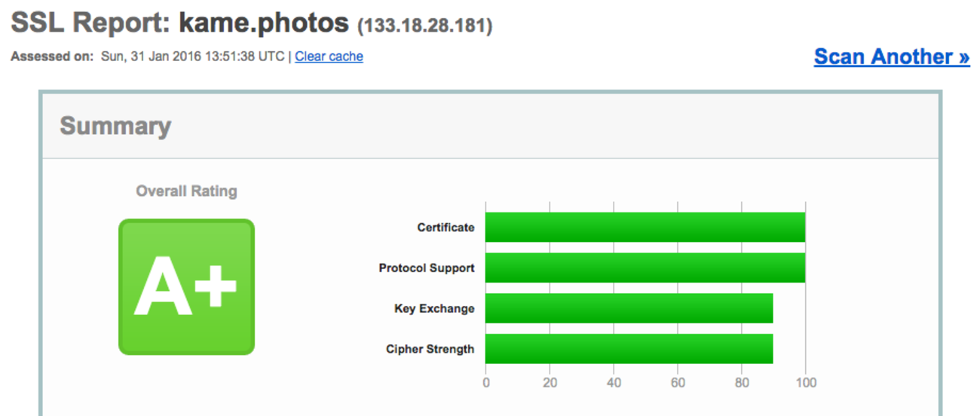
Task: Click the Summary section heading
Action: point(115,126)
